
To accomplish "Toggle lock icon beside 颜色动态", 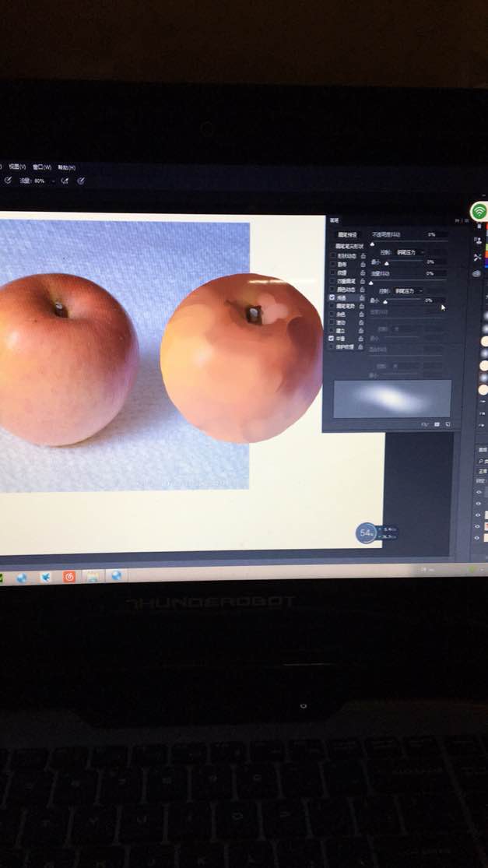I will [363, 289].
